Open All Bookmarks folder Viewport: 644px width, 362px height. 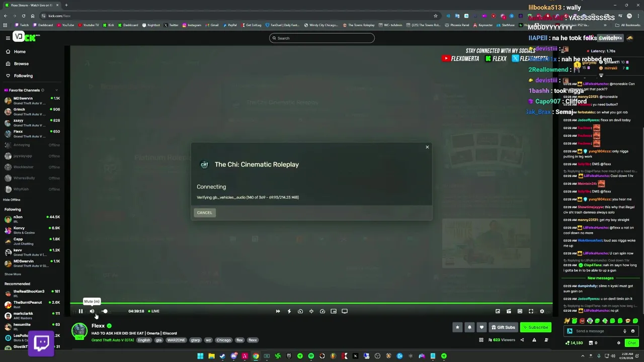coord(628,25)
